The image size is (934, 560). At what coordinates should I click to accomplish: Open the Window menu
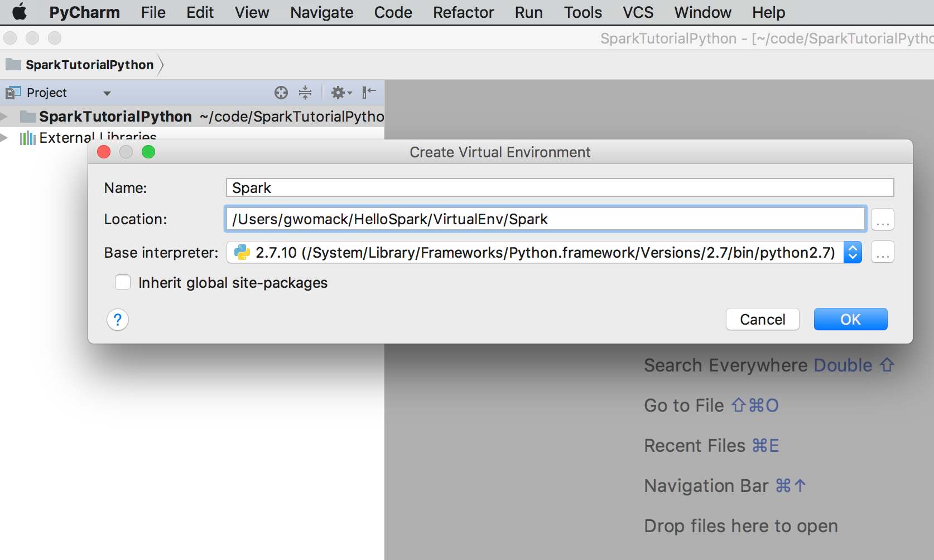coord(702,12)
